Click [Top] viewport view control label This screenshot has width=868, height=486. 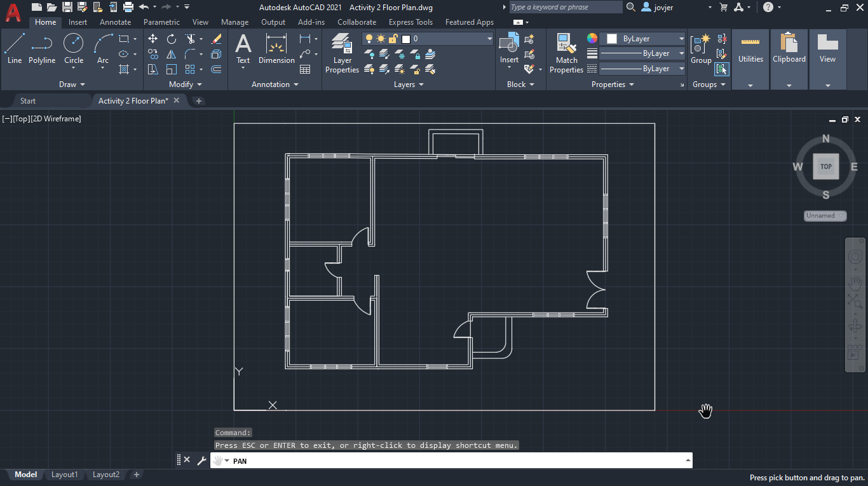(x=21, y=119)
